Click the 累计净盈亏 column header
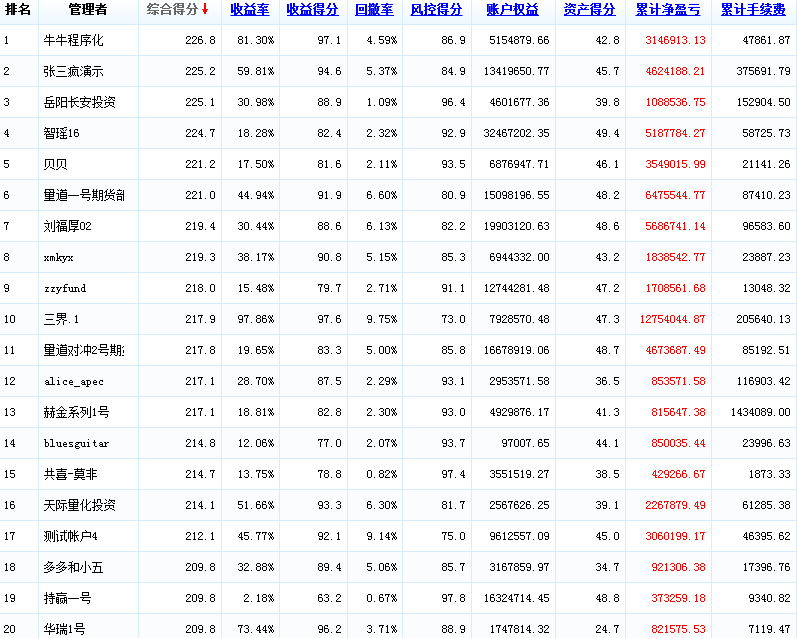 click(669, 10)
